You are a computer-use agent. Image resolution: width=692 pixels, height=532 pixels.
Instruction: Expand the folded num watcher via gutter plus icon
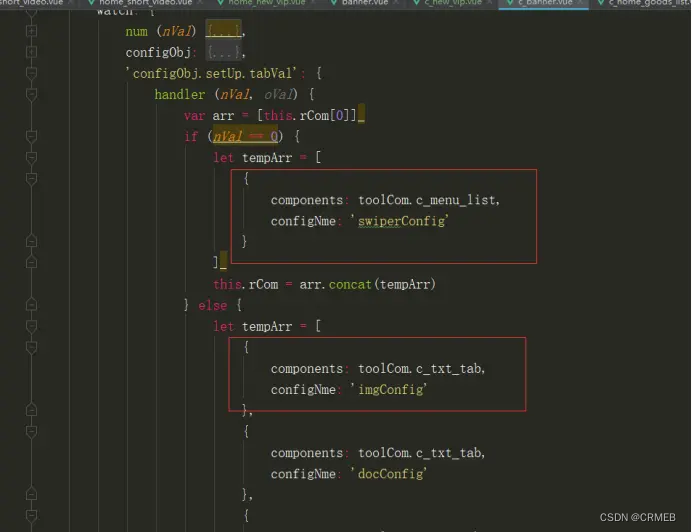tap(31, 31)
